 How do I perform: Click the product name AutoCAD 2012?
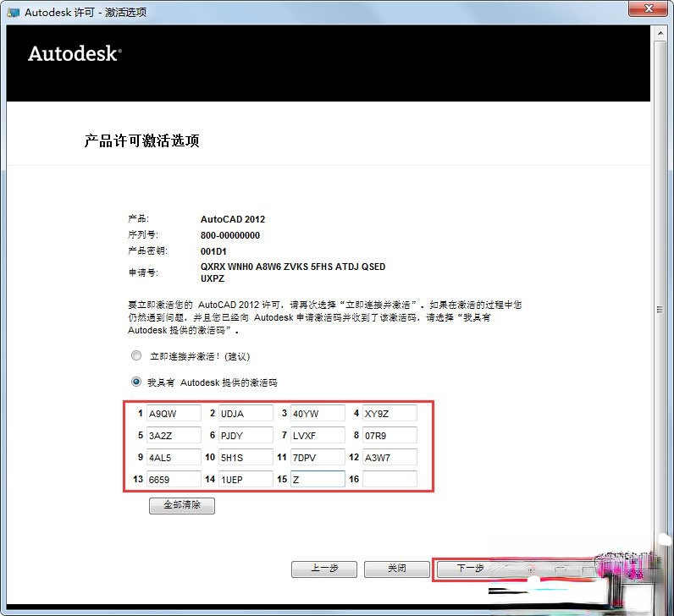[x=233, y=219]
